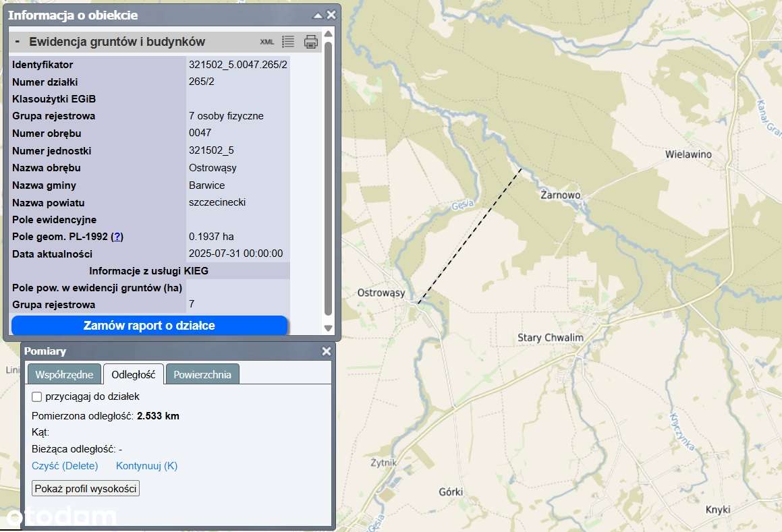Click the dashed measurement line on map
The width and height of the screenshot is (782, 532).
[x=470, y=236]
